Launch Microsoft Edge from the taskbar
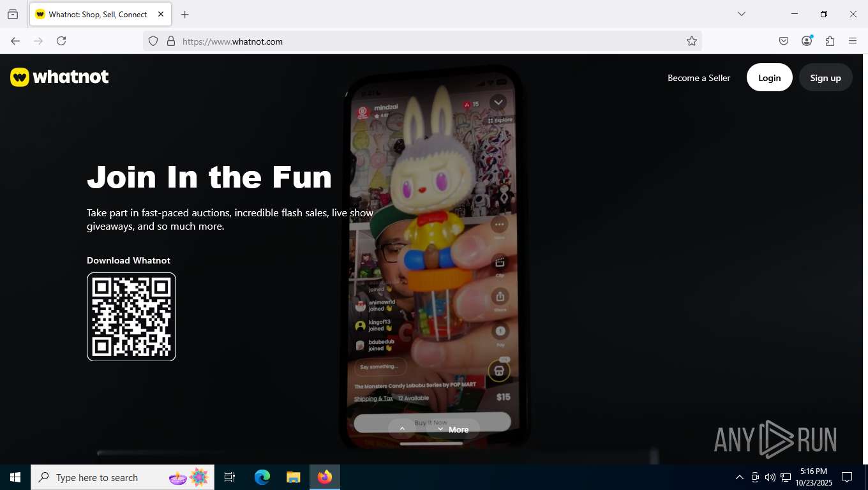868x490 pixels. 262,477
